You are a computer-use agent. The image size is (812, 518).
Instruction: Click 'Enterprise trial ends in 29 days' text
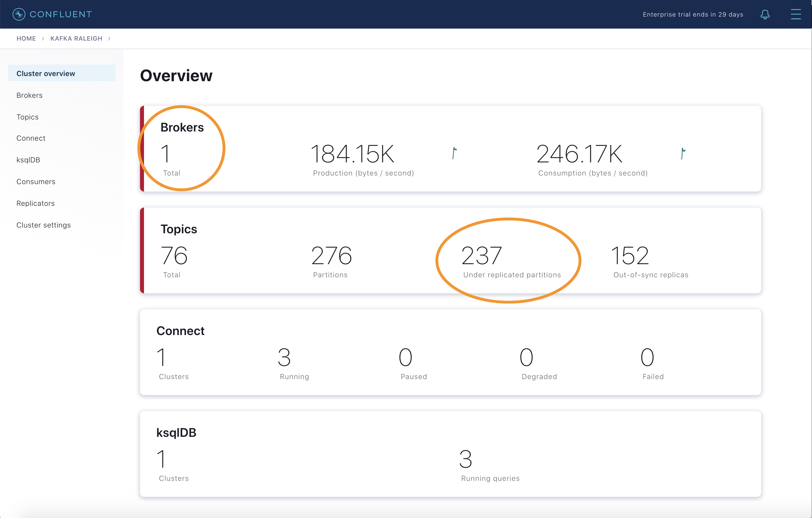pos(693,15)
